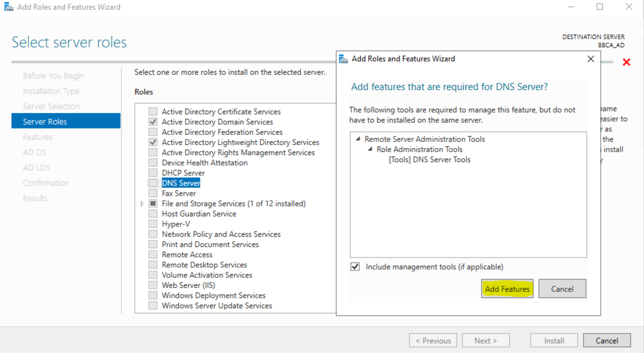Select the Server Roles step

66,121
